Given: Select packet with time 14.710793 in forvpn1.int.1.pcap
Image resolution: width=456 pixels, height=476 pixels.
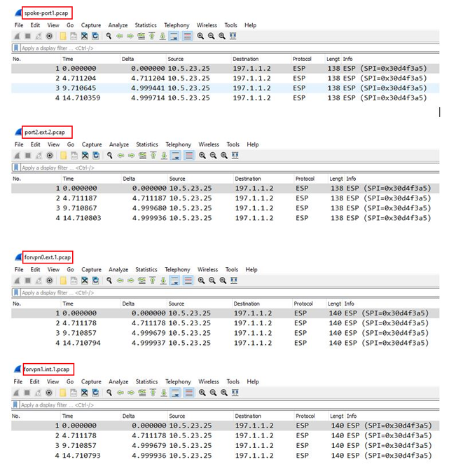Looking at the screenshot, I should click(225, 456).
